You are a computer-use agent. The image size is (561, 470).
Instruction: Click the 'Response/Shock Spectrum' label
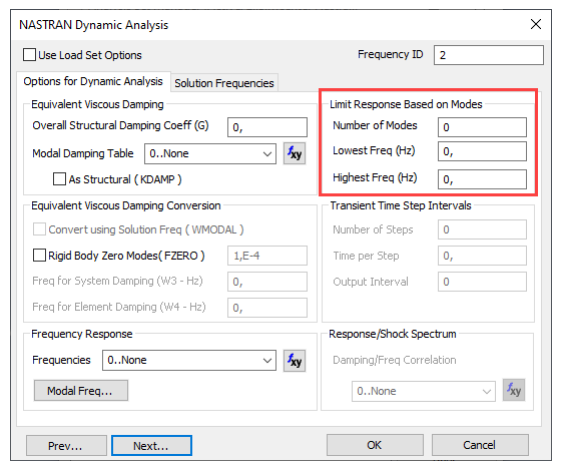tap(392, 334)
